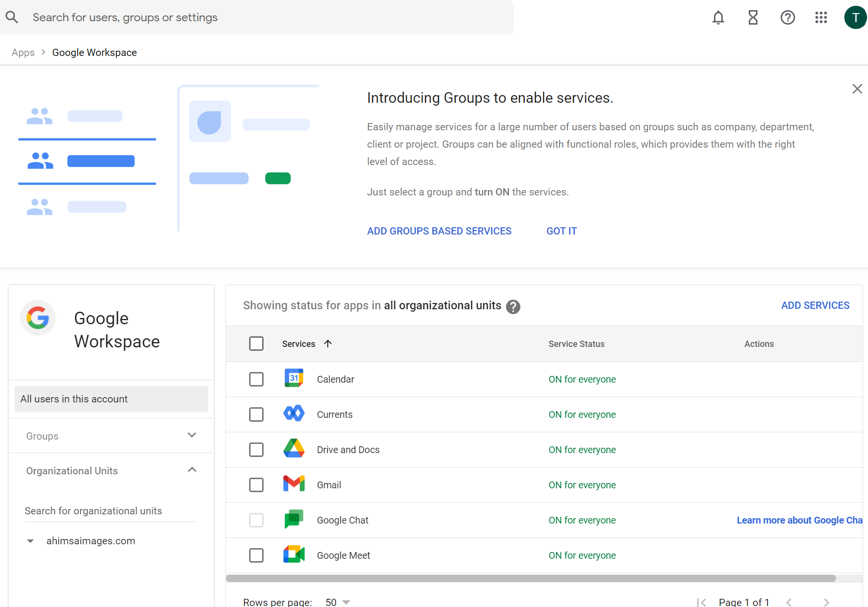Check the Gmail row checkbox
The image size is (868, 607).
pos(256,485)
